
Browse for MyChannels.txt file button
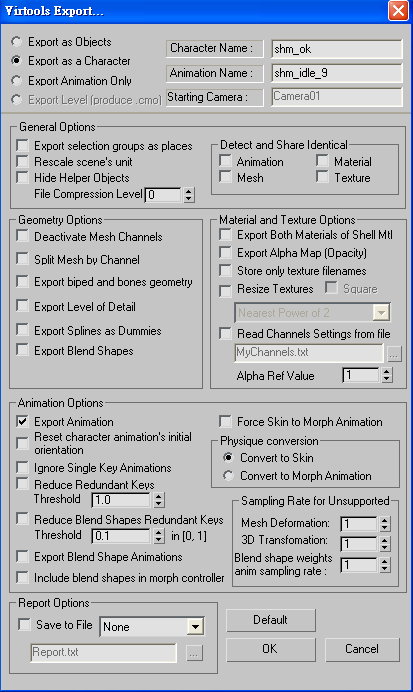click(x=394, y=354)
